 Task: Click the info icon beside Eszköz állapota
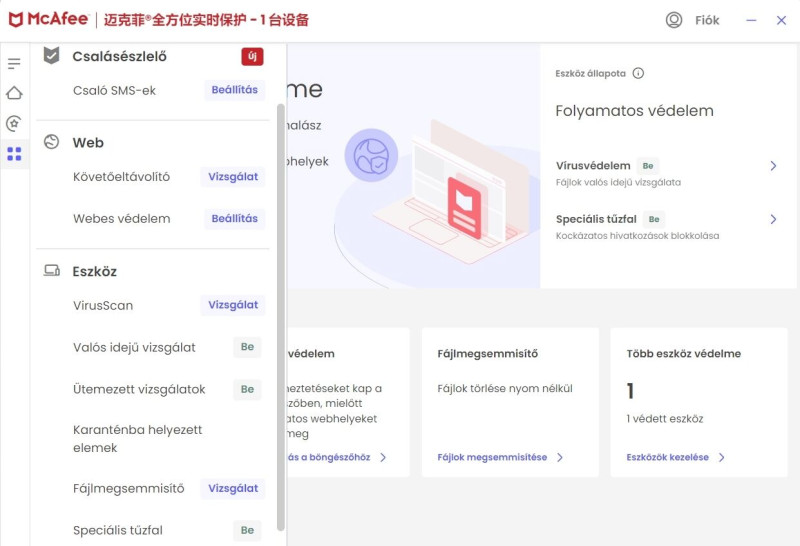tap(638, 73)
